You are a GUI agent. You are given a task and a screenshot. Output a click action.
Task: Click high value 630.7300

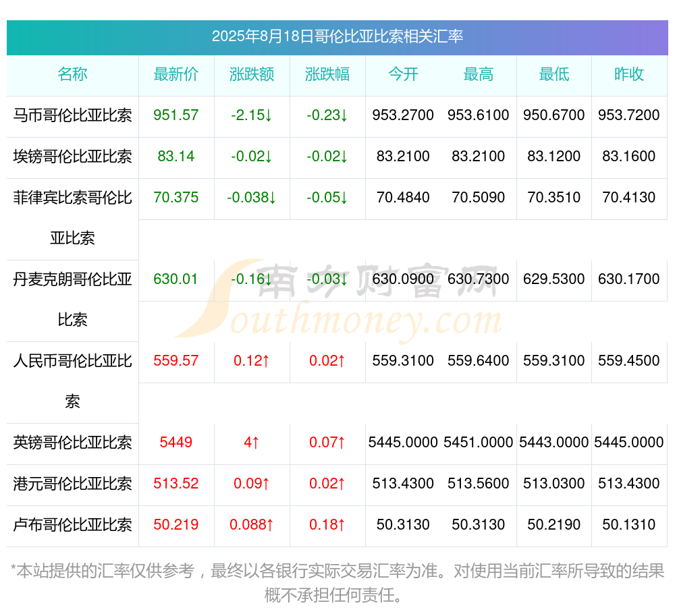[x=479, y=279]
